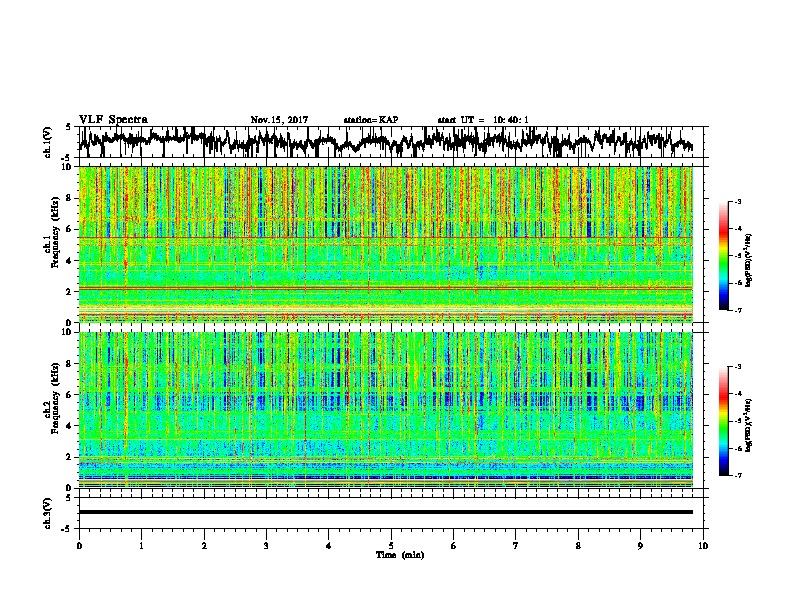
Task: Select the "start UT = 10:40:1" text
Action: tap(483, 120)
